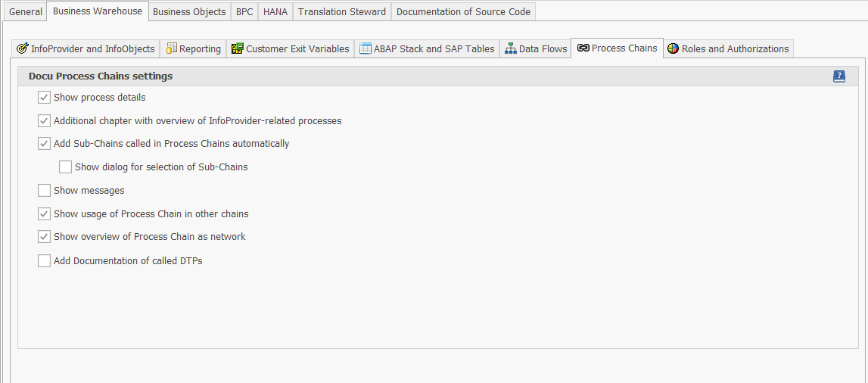Switch to the General tab
The width and height of the screenshot is (868, 383).
tap(25, 12)
